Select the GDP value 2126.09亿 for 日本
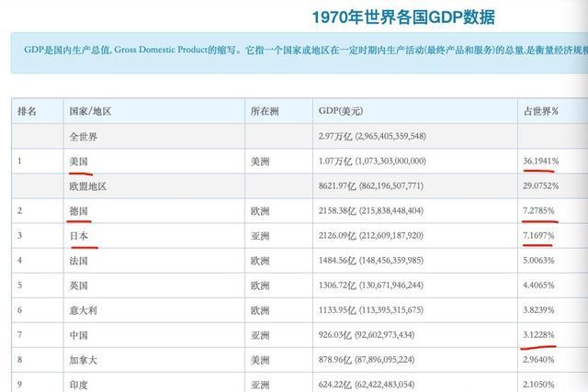Viewport: 588px width, 392px height. pyautogui.click(x=371, y=235)
